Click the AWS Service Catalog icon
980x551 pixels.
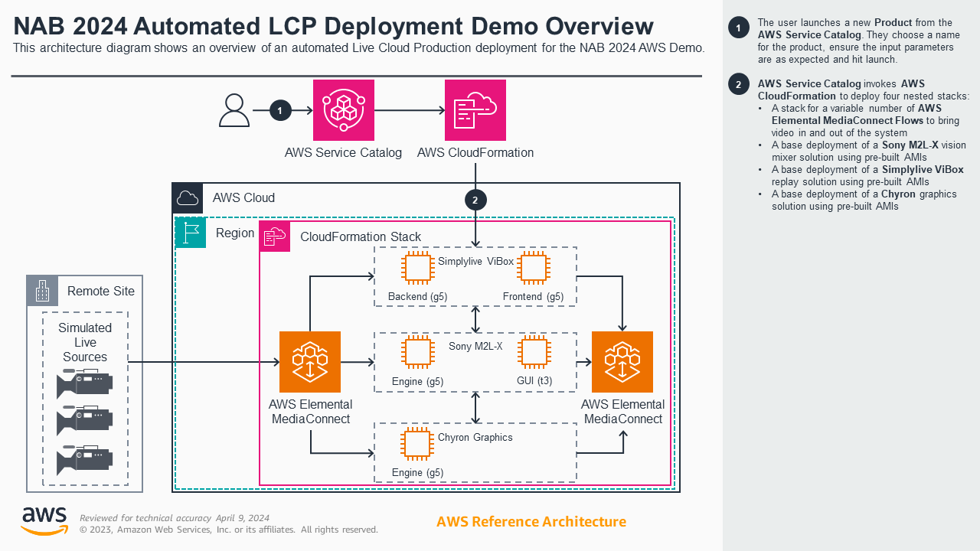coord(343,110)
